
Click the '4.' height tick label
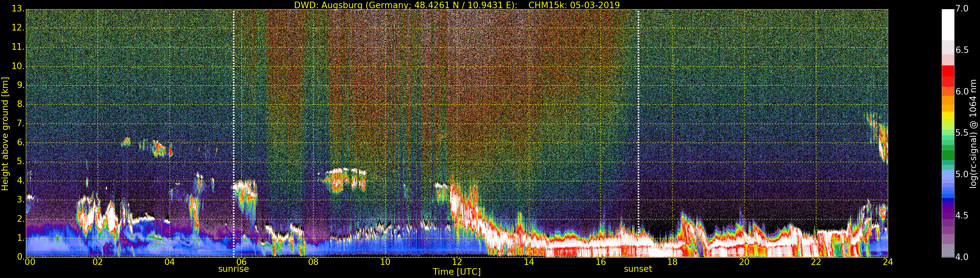coord(21,181)
